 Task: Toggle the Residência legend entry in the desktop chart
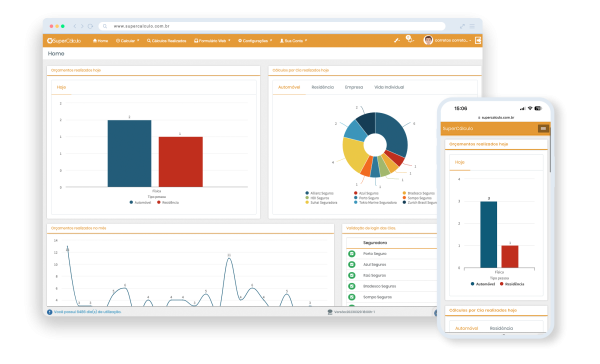coord(168,202)
